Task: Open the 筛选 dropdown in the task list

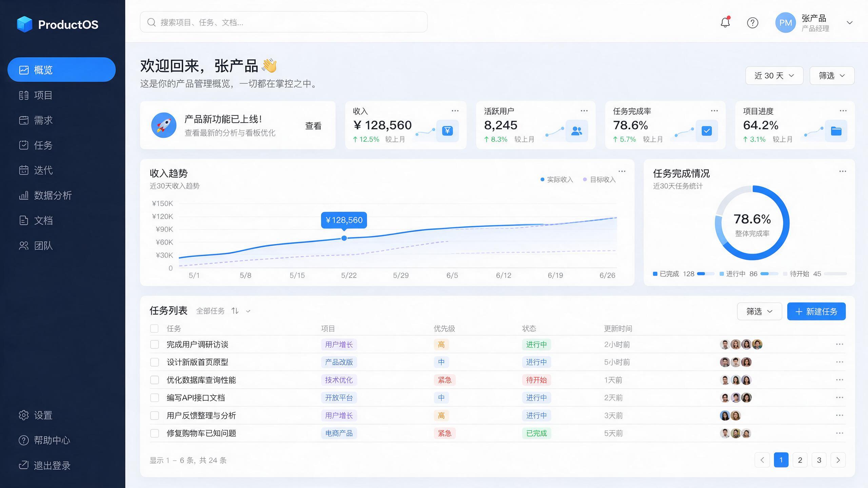Action: click(x=759, y=311)
